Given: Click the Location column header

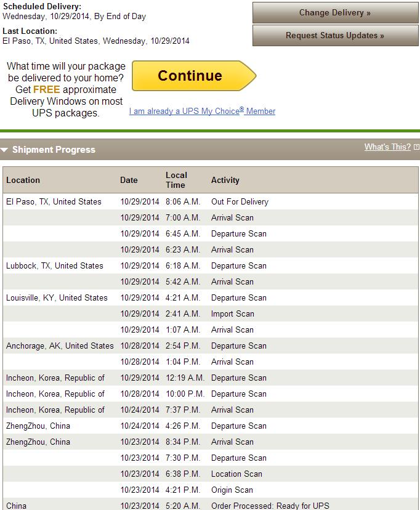Looking at the screenshot, I should 23,180.
